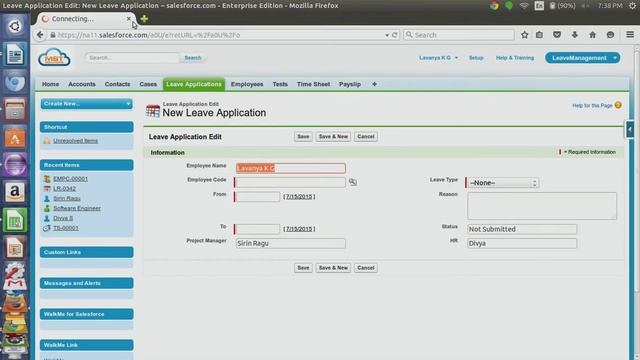Open the Firefox downloads arrow icon

pos(575,35)
